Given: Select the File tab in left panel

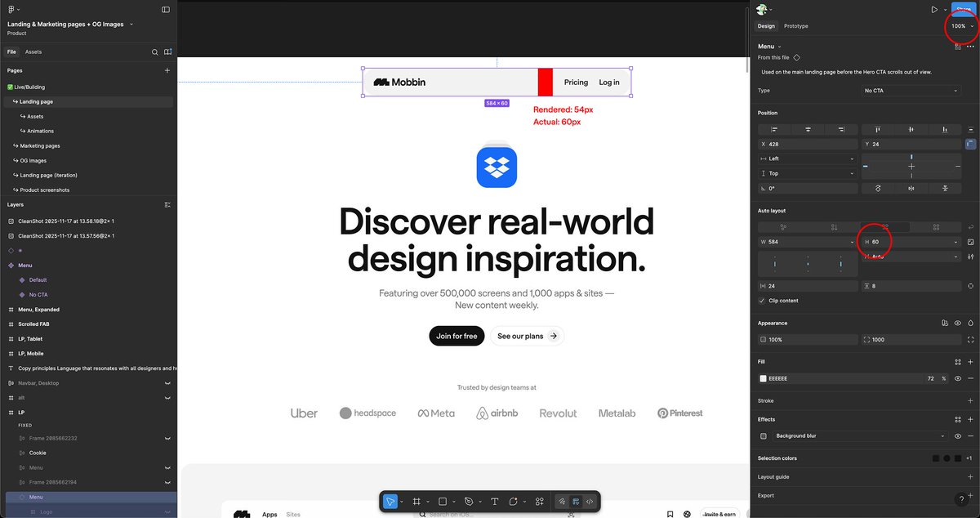Looking at the screenshot, I should click(x=12, y=51).
